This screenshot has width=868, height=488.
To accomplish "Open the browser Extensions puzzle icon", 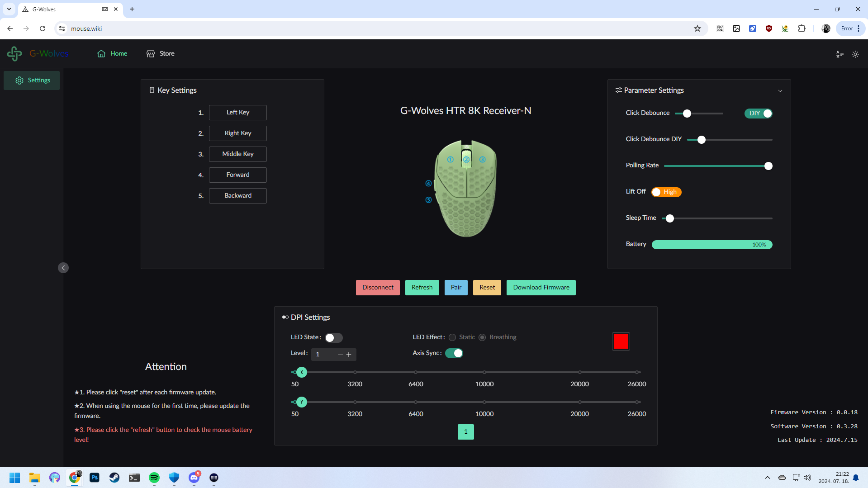I will tap(802, 28).
